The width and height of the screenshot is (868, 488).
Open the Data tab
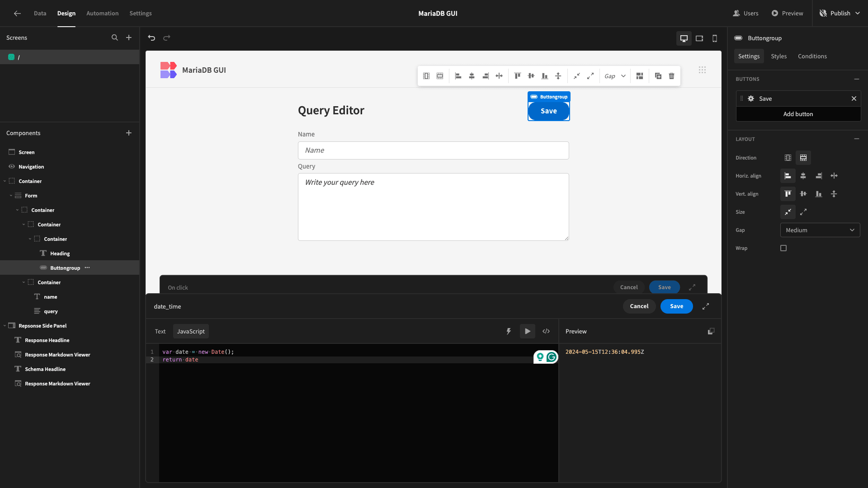point(40,14)
